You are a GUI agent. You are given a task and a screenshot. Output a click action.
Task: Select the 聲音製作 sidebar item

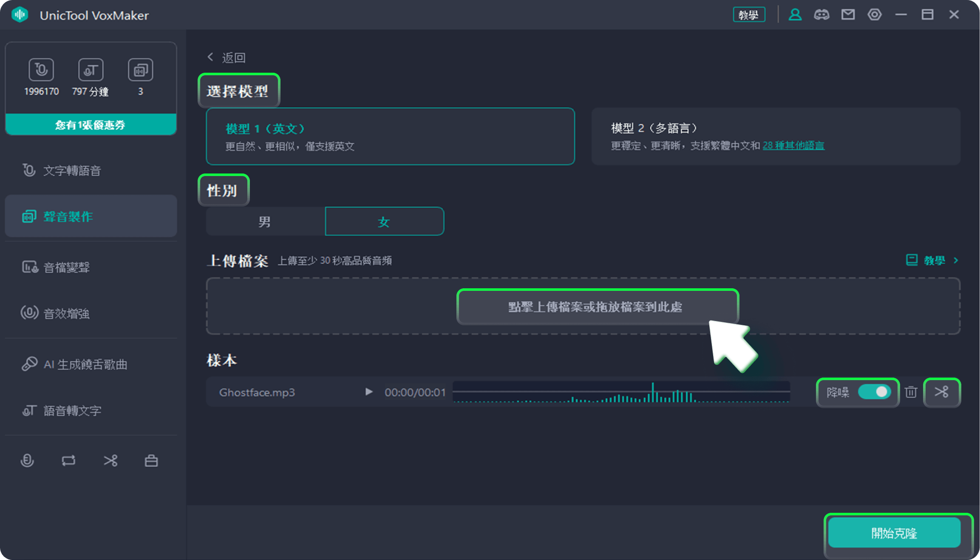(91, 216)
